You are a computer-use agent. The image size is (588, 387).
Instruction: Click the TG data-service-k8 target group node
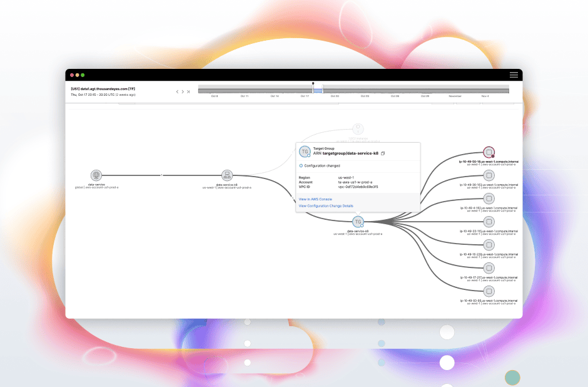click(358, 222)
